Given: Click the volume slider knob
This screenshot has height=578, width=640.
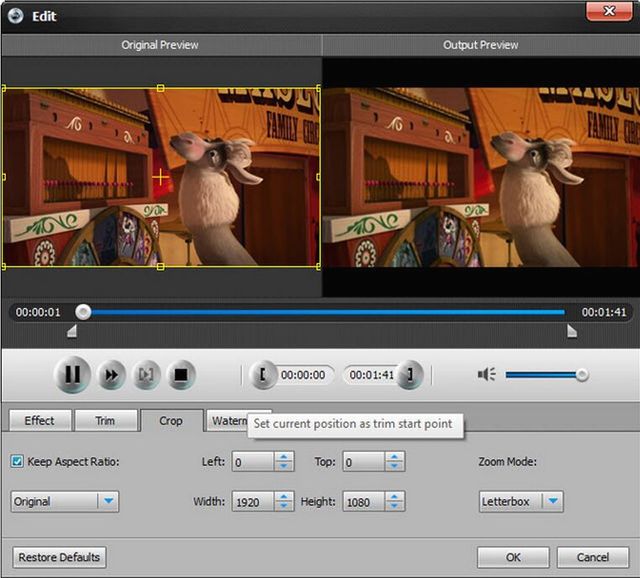Looking at the screenshot, I should click(582, 374).
